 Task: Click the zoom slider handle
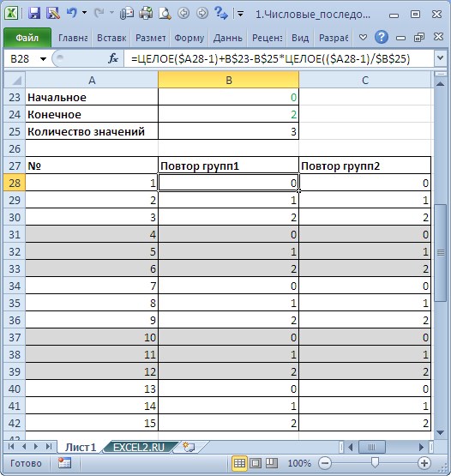click(x=376, y=462)
